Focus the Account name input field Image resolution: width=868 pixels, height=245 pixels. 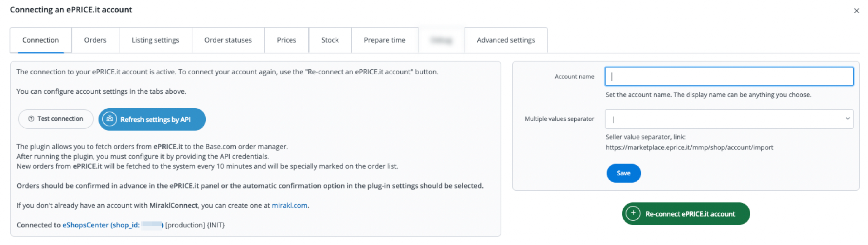click(729, 77)
